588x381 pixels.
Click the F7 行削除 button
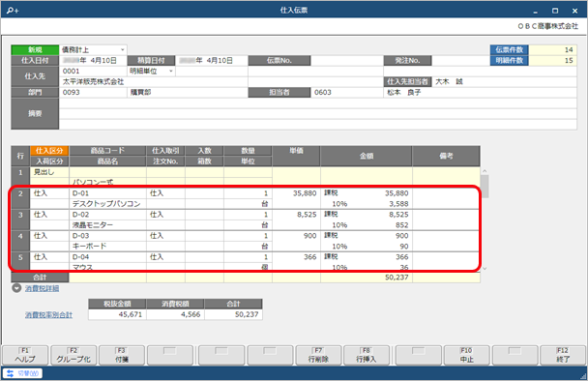(x=318, y=355)
